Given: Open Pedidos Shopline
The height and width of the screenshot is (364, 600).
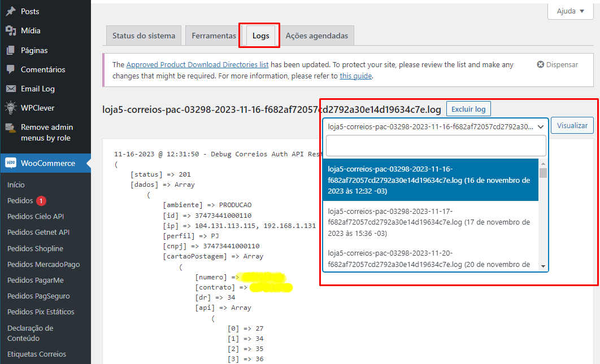Looking at the screenshot, I should tap(35, 248).
